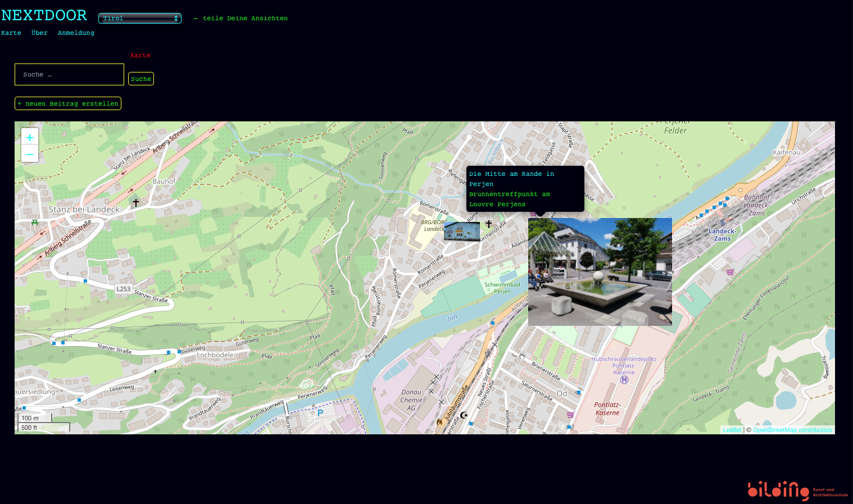The width and height of the screenshot is (853, 504).
Task: Focus the Suche search input field
Action: (69, 74)
